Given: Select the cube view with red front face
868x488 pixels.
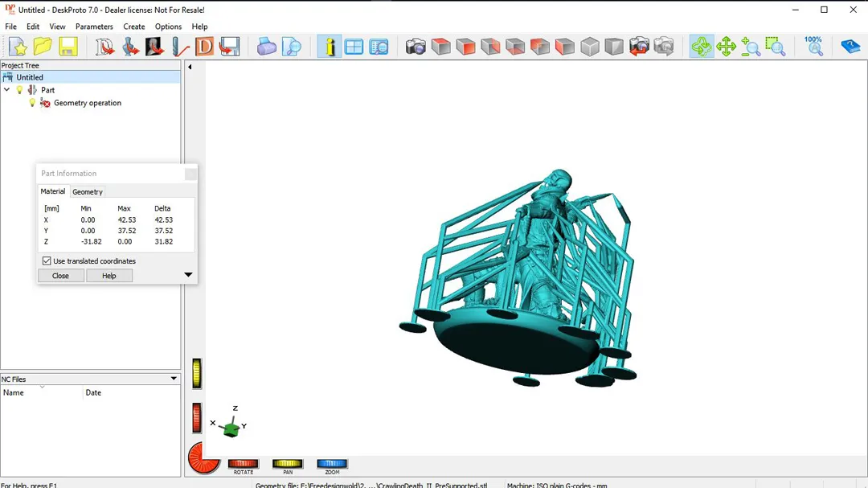Looking at the screenshot, I should [x=465, y=47].
